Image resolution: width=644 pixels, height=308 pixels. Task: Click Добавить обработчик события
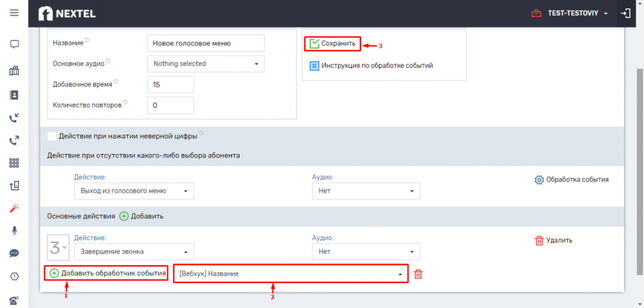(106, 273)
